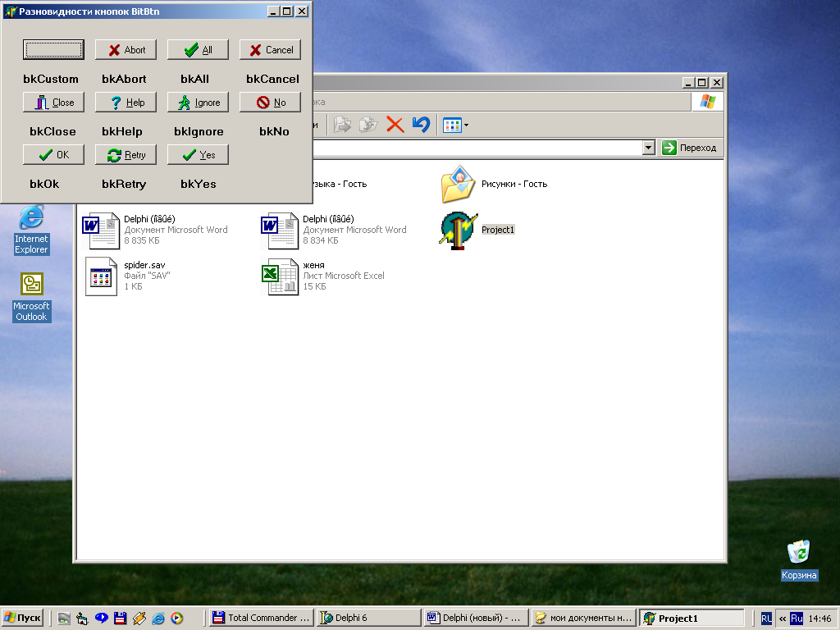Open the Views icon in Explorer toolbar
The height and width of the screenshot is (630, 840).
[x=452, y=126]
